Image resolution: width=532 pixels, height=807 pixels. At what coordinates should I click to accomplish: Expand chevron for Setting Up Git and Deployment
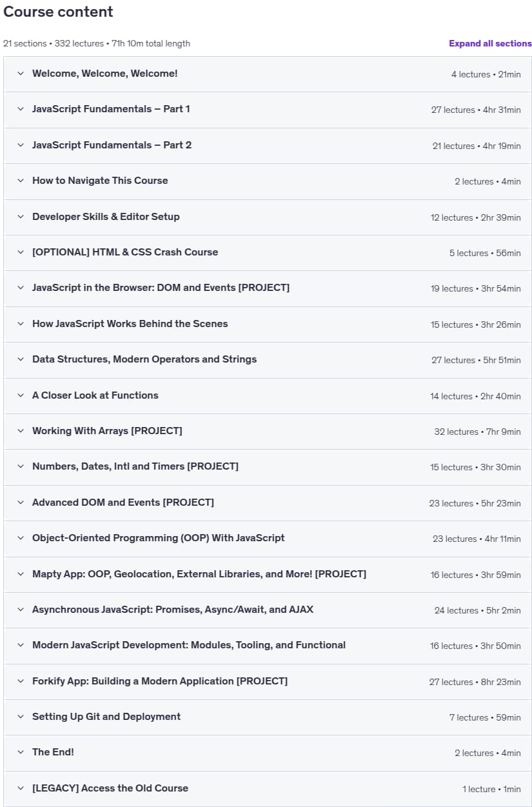tap(21, 717)
